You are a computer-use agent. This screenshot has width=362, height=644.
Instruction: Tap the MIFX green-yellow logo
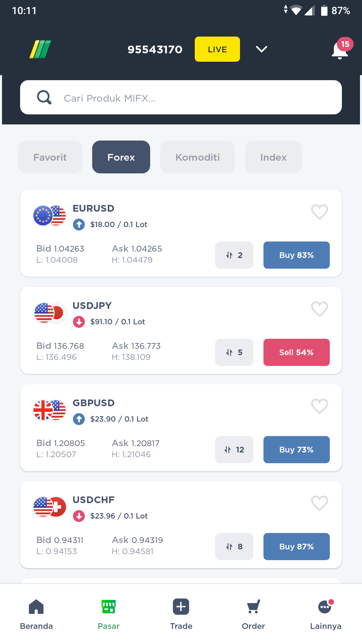40,49
